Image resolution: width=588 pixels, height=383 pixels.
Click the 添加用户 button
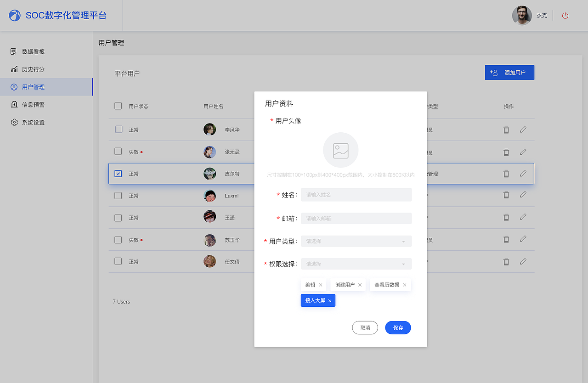click(x=509, y=72)
